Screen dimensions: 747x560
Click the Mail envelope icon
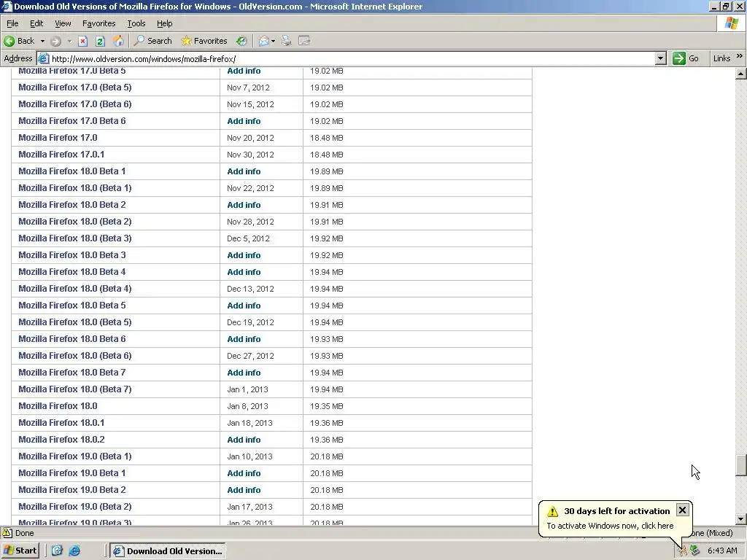(x=264, y=41)
